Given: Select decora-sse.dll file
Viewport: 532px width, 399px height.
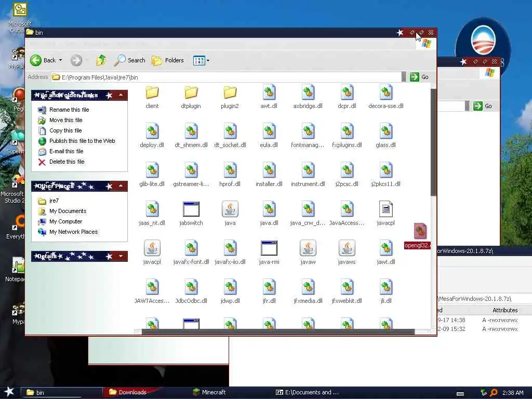Looking at the screenshot, I should 386,97.
